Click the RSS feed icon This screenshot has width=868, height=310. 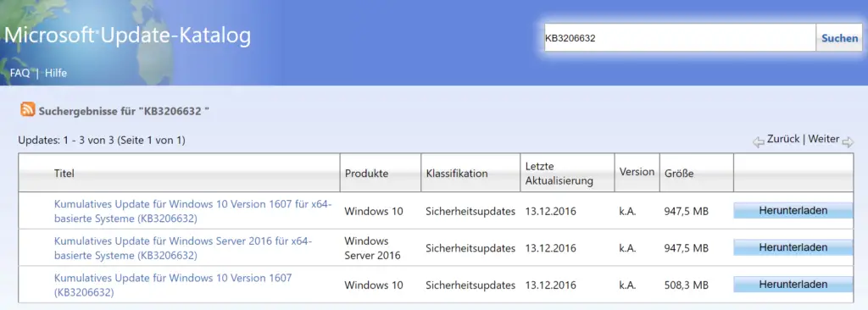coord(28,109)
